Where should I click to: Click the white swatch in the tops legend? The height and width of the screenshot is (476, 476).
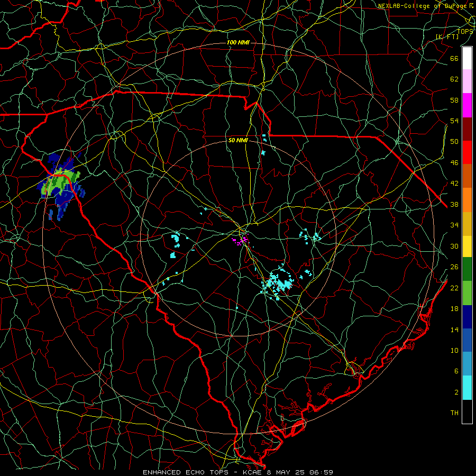467,58
